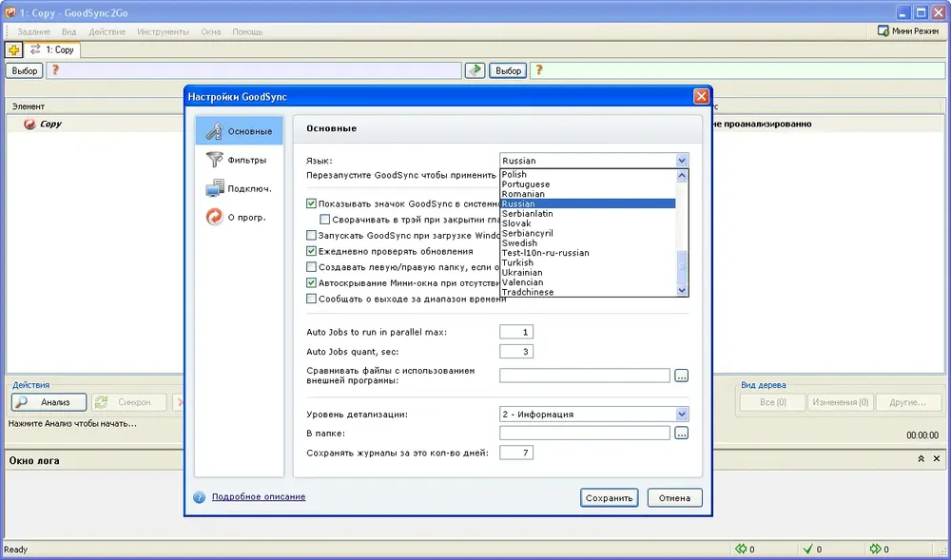Viewport: 951px width, 560px height.
Task: Click the new job plus icon
Action: point(13,49)
